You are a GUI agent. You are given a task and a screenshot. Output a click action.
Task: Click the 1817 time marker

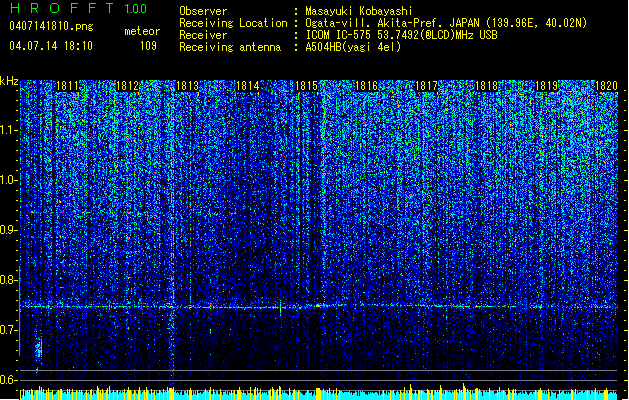coord(426,86)
